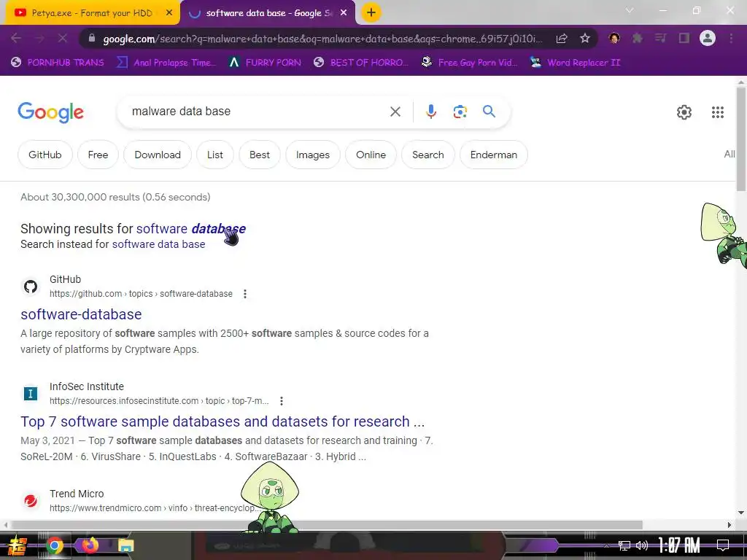Toggle Chrome side panel icon
The height and width of the screenshot is (560, 747).
click(x=684, y=38)
